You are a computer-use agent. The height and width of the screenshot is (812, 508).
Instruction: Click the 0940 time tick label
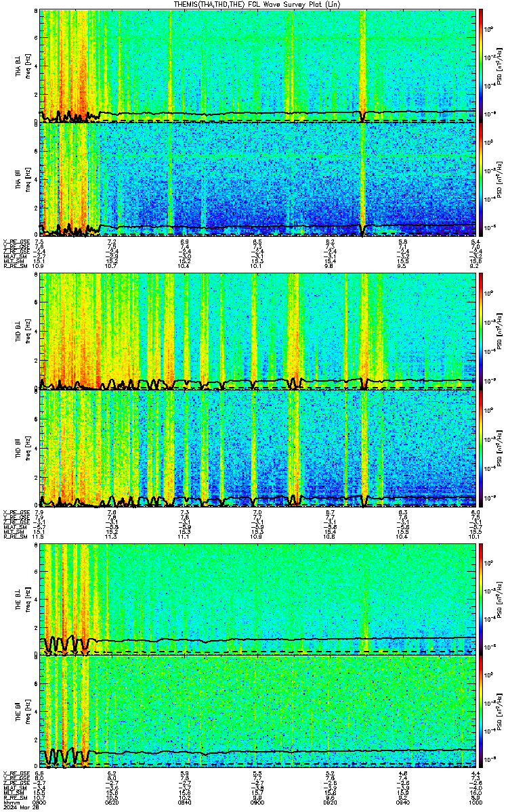[x=403, y=801]
